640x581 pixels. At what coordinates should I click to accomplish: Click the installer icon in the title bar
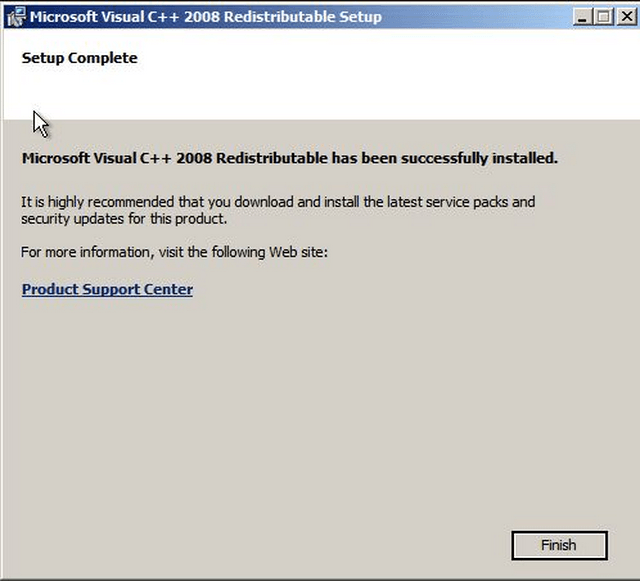point(16,17)
